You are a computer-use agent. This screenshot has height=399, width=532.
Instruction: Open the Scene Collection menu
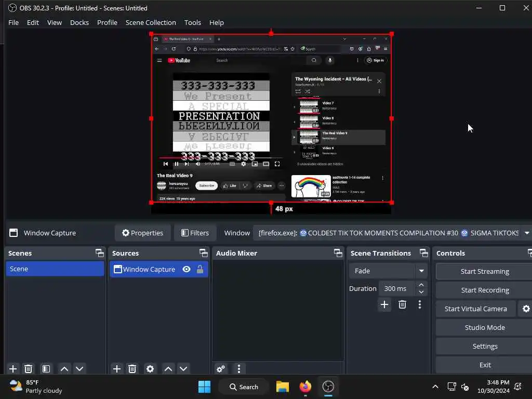coord(151,22)
